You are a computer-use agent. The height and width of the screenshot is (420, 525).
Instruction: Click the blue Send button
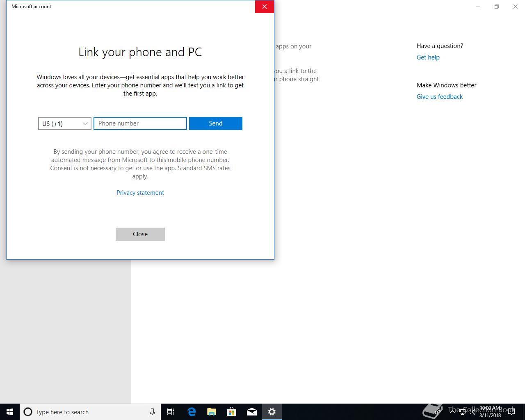216,123
